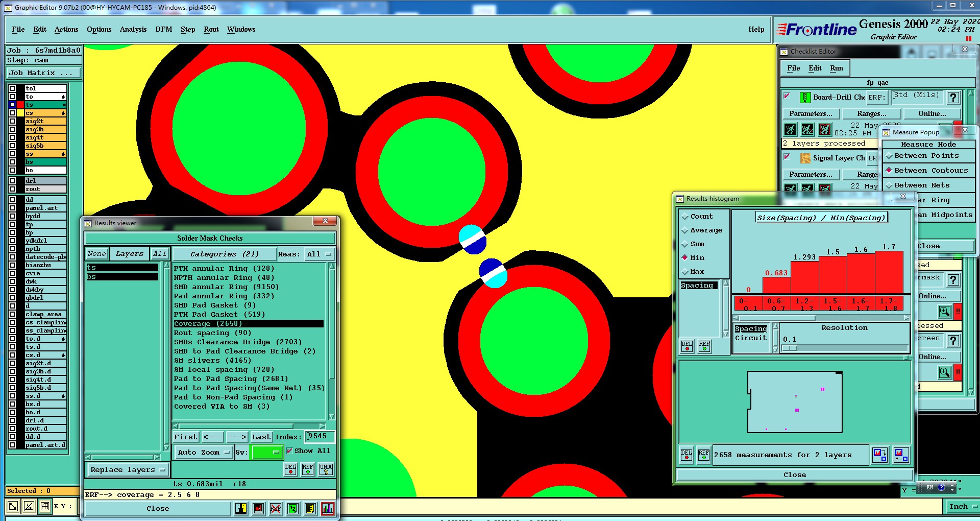Click the Parameters... button for Board-Drill Checks
980x521 pixels.
coord(811,114)
